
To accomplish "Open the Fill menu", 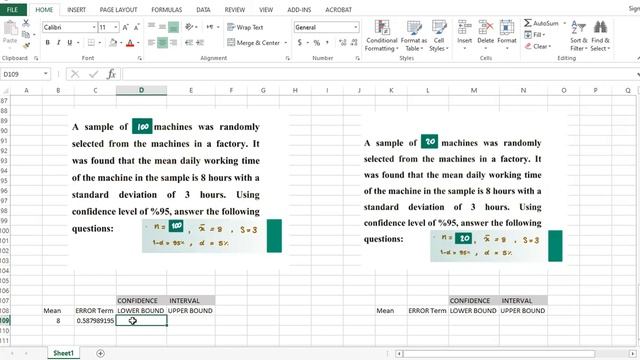I will coord(535,35).
